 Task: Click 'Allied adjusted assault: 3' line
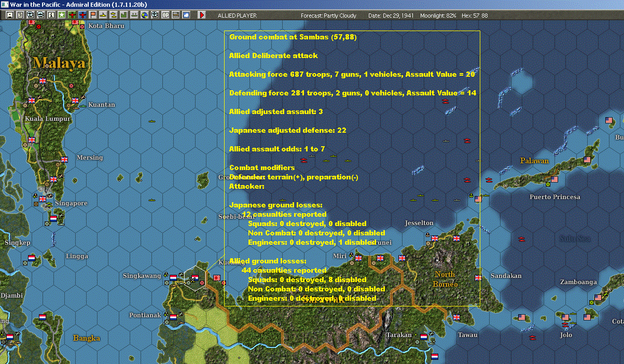[276, 111]
